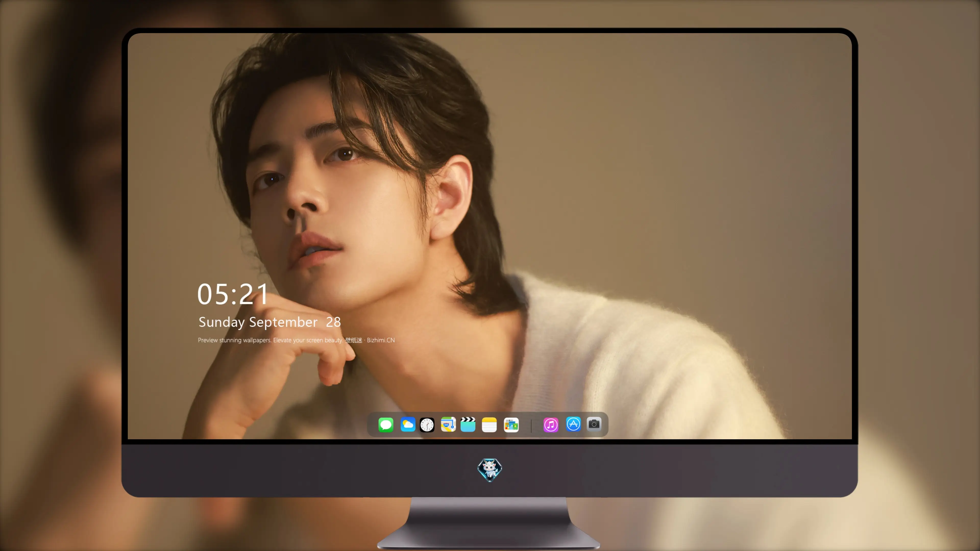
Task: Open the Clock app in the dock
Action: pos(427,425)
